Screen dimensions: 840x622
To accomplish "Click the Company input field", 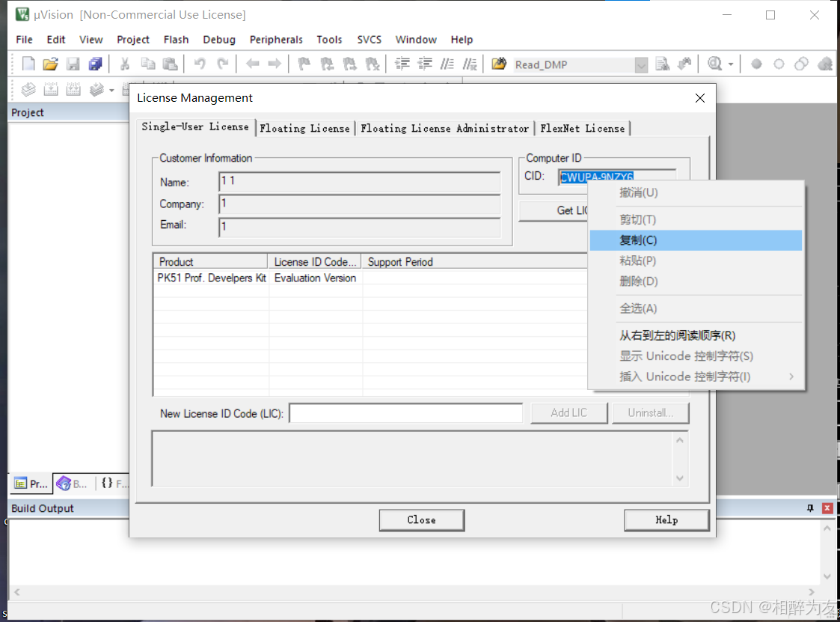I will tap(360, 204).
